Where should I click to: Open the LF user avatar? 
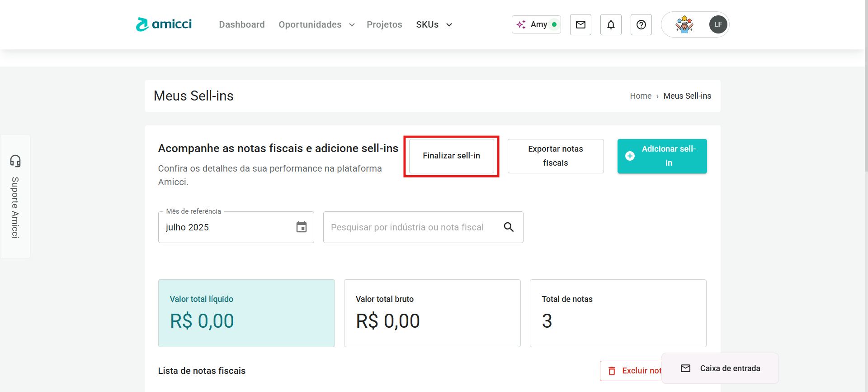718,24
